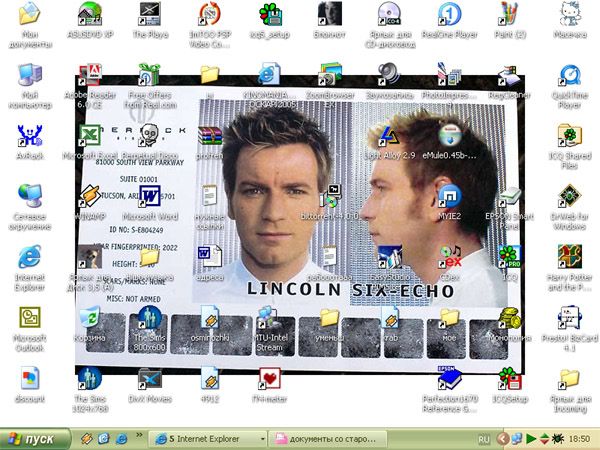Launch the MYIE2 browser shortcut
Viewport: 600px width, 450px height.
pyautogui.click(x=450, y=196)
